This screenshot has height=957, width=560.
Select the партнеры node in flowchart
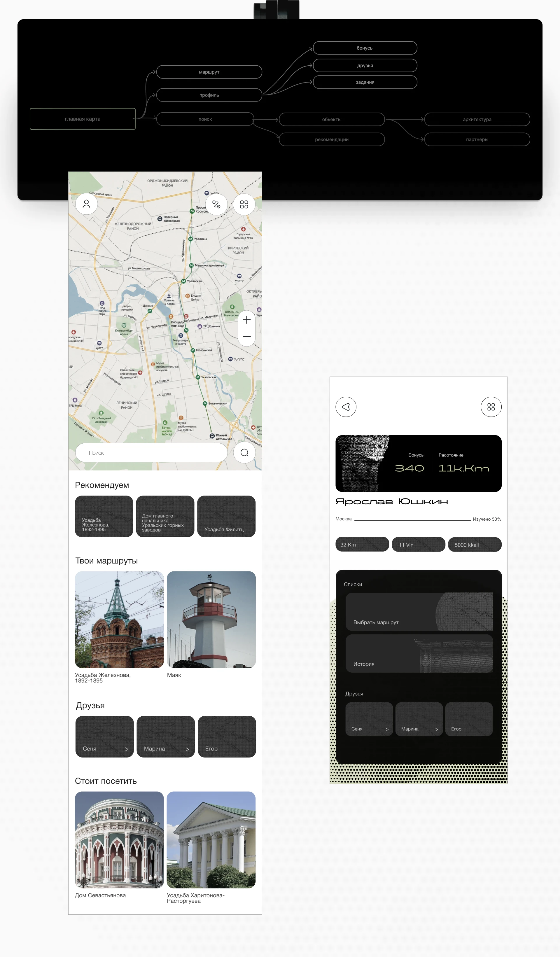point(477,139)
